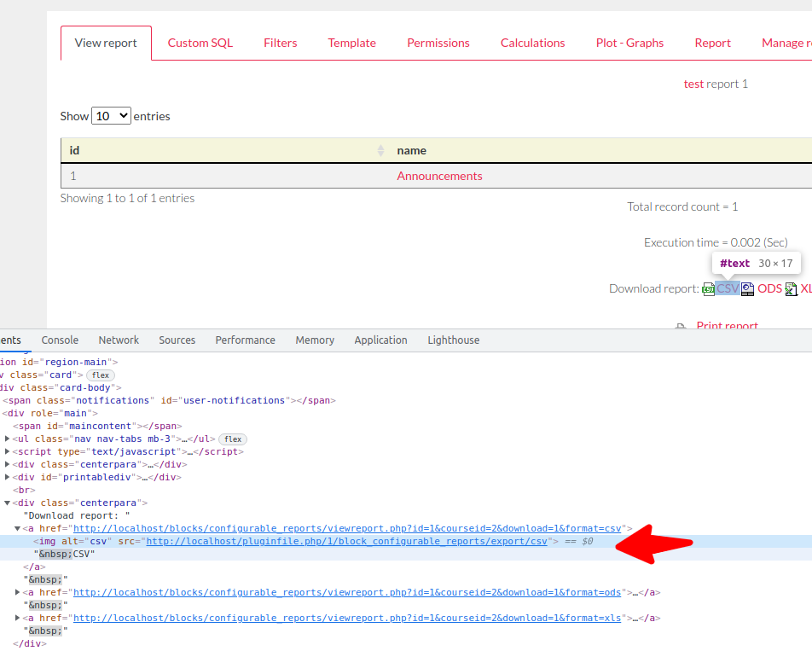Click the ODS file icon
The height and width of the screenshot is (651, 812).
click(x=747, y=289)
